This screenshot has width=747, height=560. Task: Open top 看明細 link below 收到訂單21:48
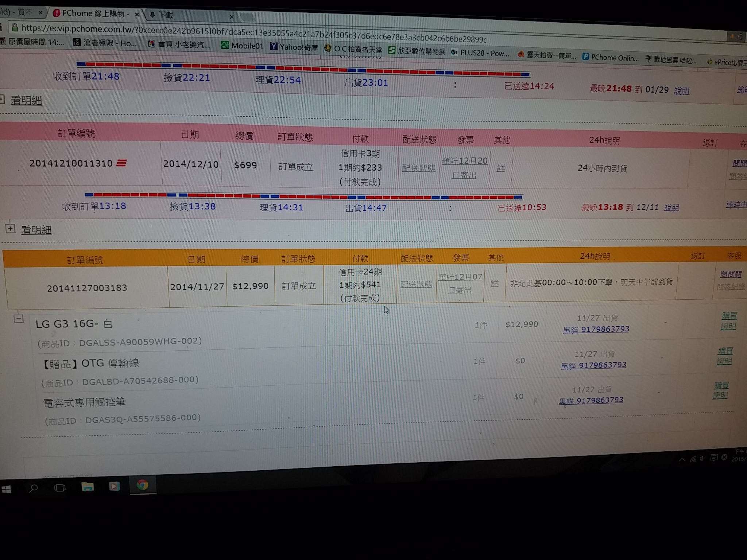coord(26,100)
